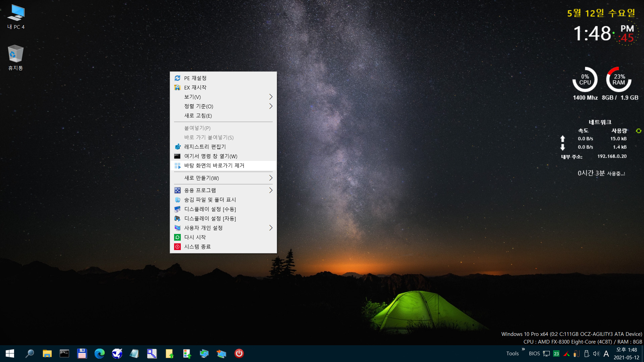The image size is (644, 362).
Task: Launch the command prompt taskbar icon
Action: (64, 354)
